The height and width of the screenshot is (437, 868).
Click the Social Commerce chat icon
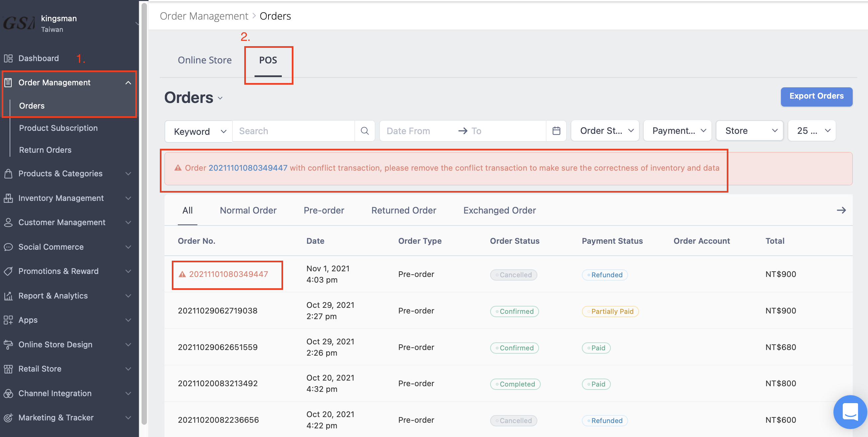tap(8, 247)
